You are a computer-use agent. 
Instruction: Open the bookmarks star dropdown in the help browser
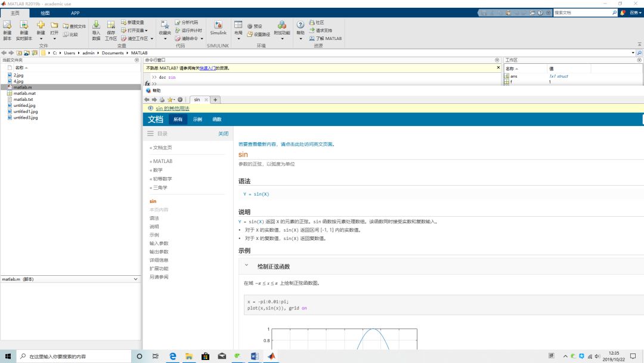171,100
